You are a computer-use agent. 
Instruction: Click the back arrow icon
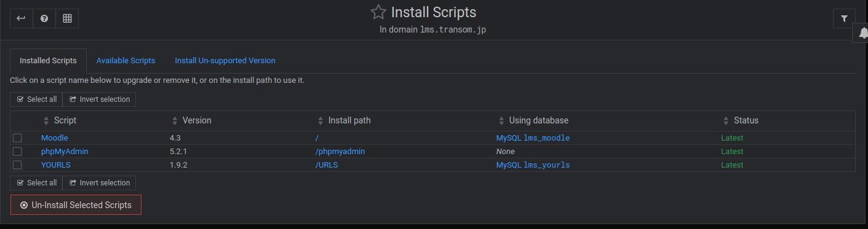(21, 18)
